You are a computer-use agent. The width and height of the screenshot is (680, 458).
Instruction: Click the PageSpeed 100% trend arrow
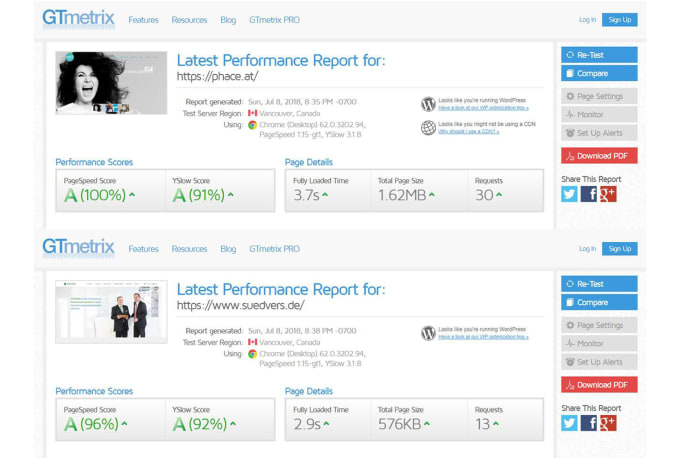point(132,195)
